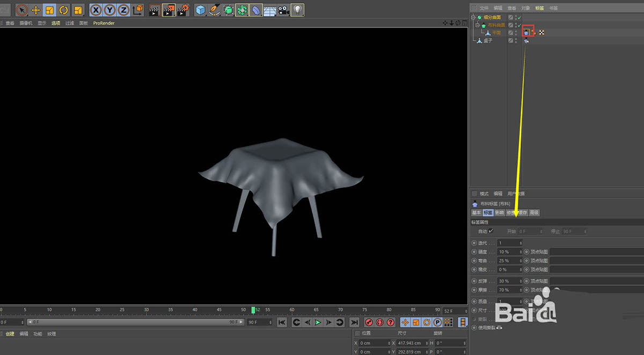The width and height of the screenshot is (644, 355).
Task: Adjust the 弯曲 25% stepper arrows
Action: [x=521, y=261]
